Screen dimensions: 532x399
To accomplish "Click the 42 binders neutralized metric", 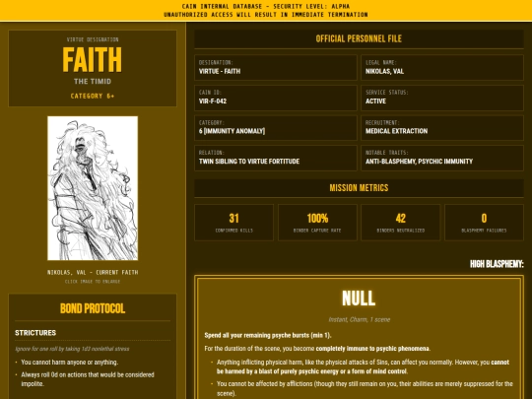I will tap(401, 223).
